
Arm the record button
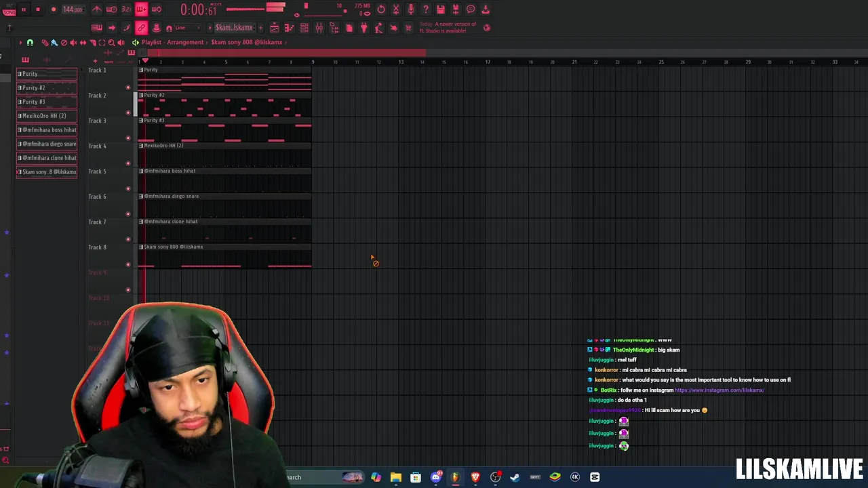(x=54, y=9)
